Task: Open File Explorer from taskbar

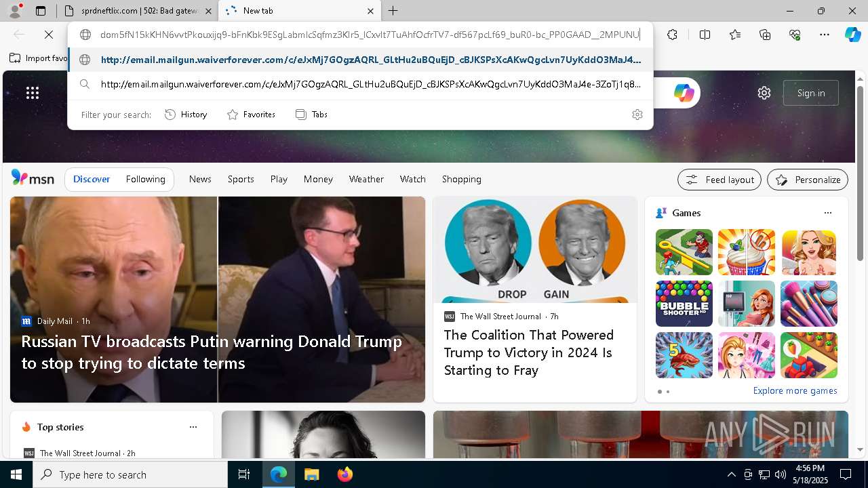Action: coord(311,474)
